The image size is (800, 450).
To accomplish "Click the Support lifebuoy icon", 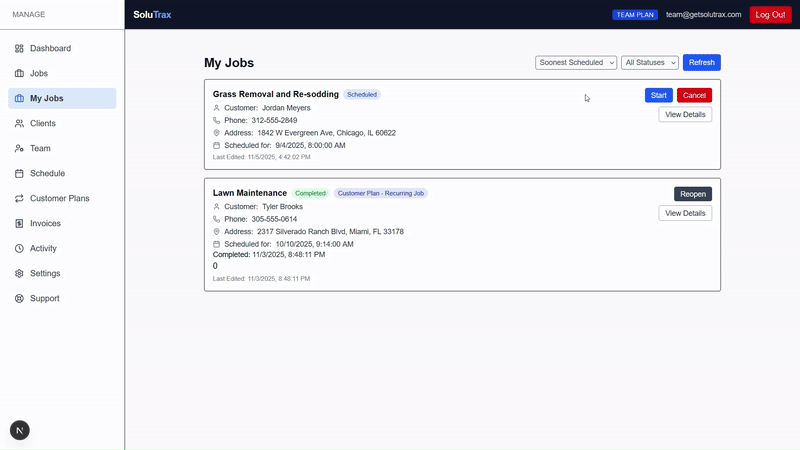I will [19, 298].
